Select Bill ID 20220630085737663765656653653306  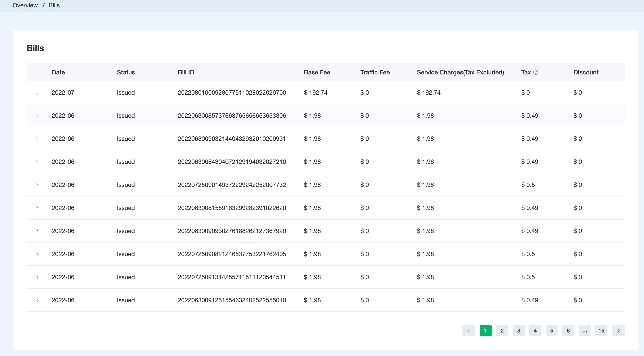click(232, 116)
